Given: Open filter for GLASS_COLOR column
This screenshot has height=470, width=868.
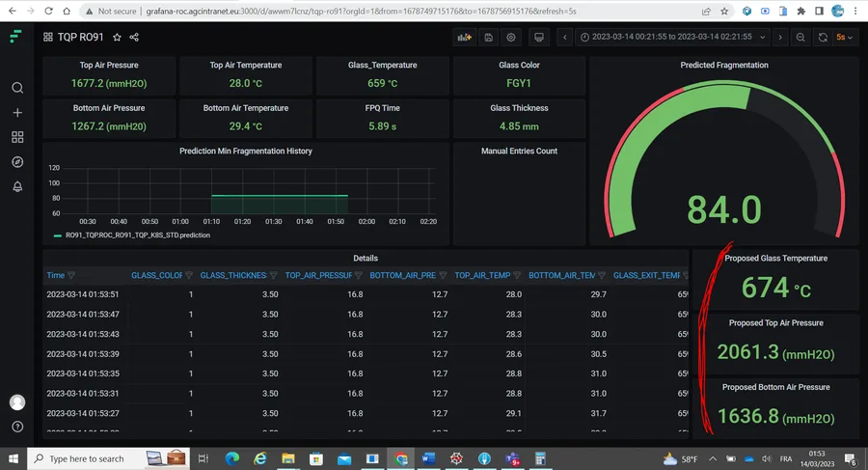Looking at the screenshot, I should 189,275.
